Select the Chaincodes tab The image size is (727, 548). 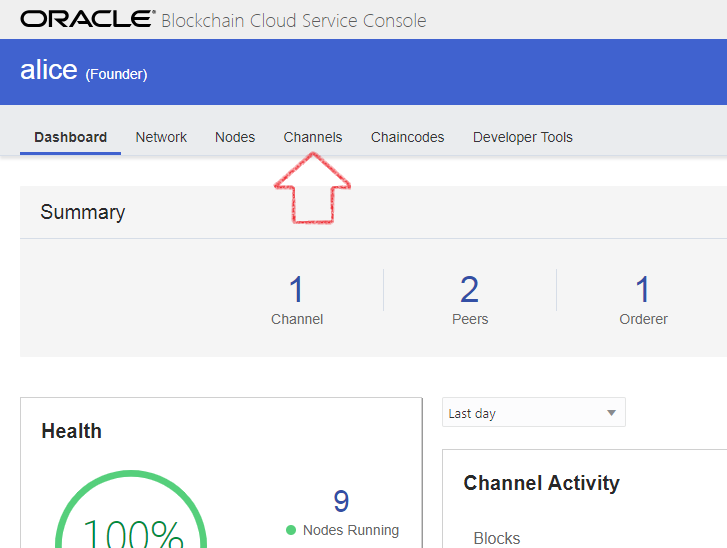pos(408,137)
